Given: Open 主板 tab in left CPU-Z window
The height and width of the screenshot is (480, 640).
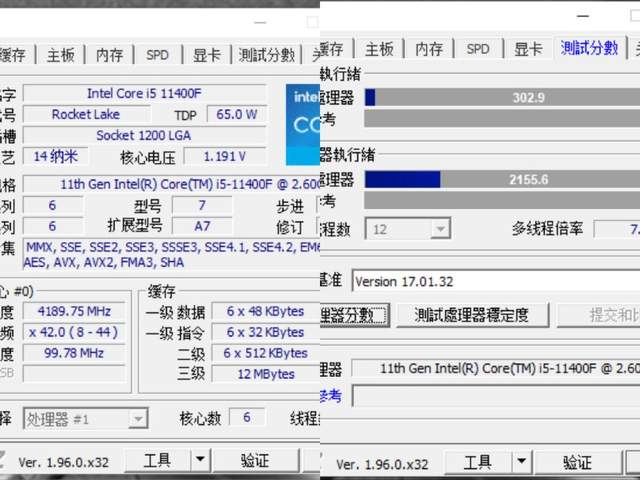Looking at the screenshot, I should tap(60, 55).
